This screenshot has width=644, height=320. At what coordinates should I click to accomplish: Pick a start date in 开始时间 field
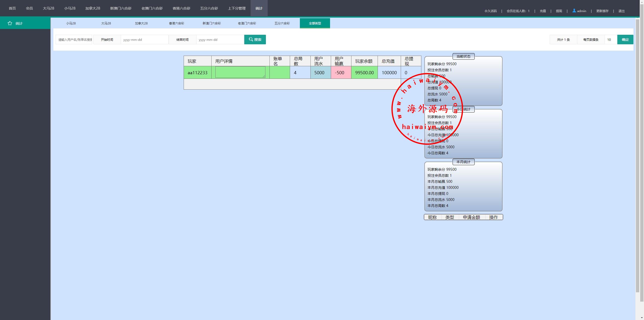point(144,40)
